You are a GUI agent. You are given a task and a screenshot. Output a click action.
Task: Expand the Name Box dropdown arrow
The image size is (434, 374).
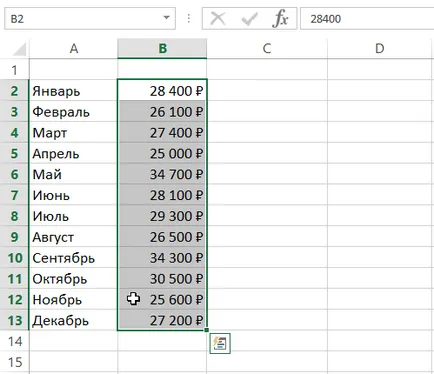click(166, 18)
